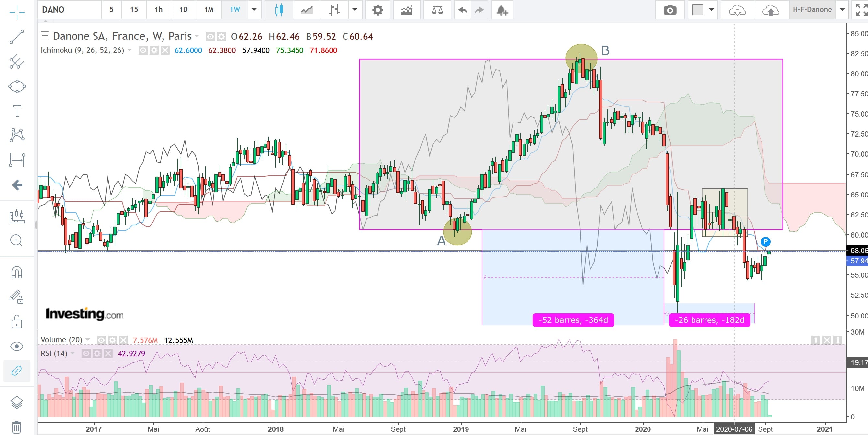Take a chart snapshot with the camera

[670, 10]
